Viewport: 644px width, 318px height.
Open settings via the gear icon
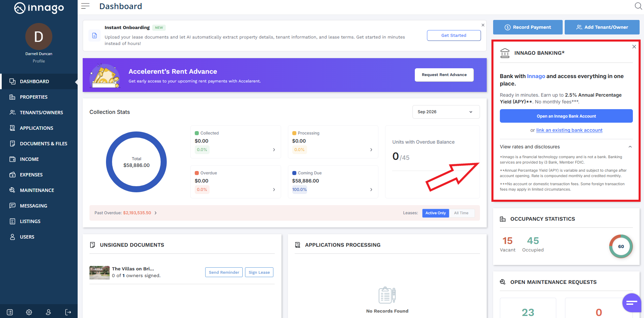tap(29, 312)
